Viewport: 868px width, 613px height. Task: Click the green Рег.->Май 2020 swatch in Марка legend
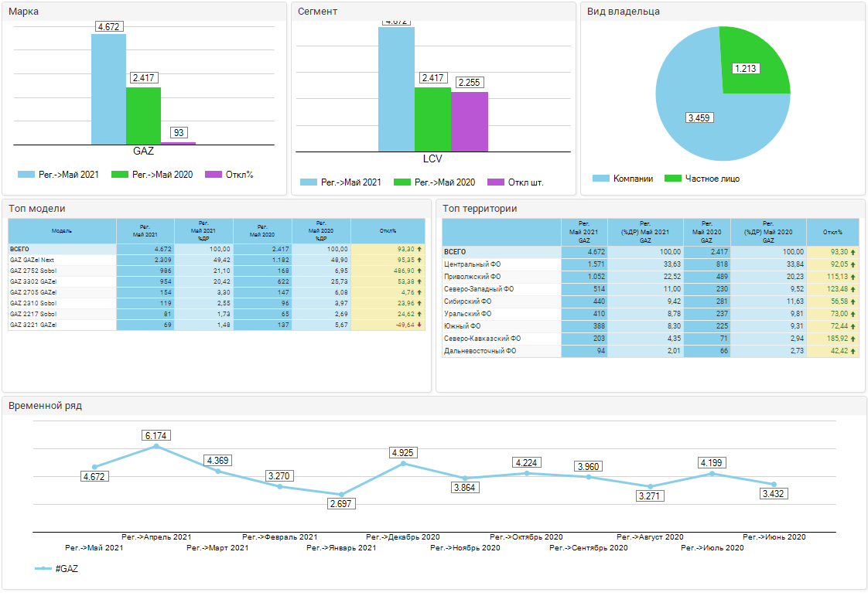120,175
